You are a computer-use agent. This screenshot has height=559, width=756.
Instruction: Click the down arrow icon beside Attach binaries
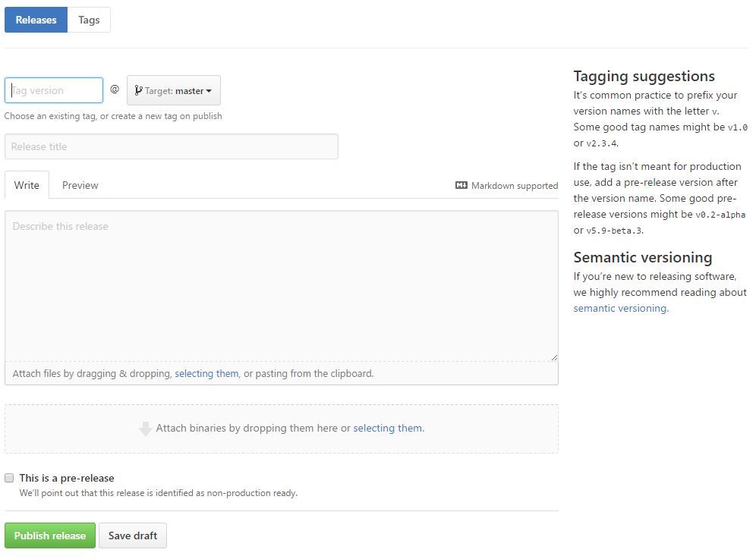coord(145,429)
